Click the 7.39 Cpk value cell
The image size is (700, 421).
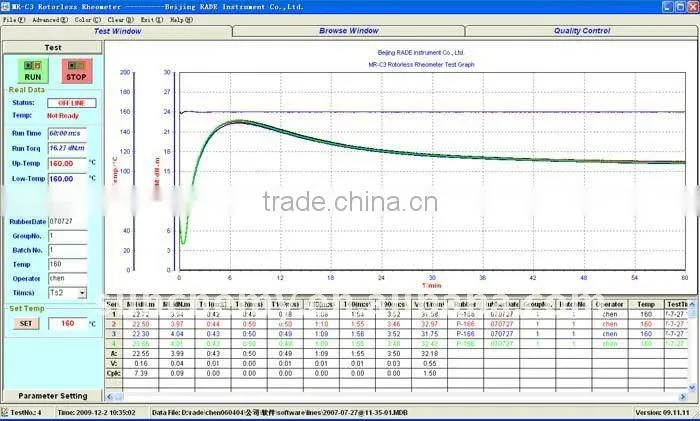(141, 373)
